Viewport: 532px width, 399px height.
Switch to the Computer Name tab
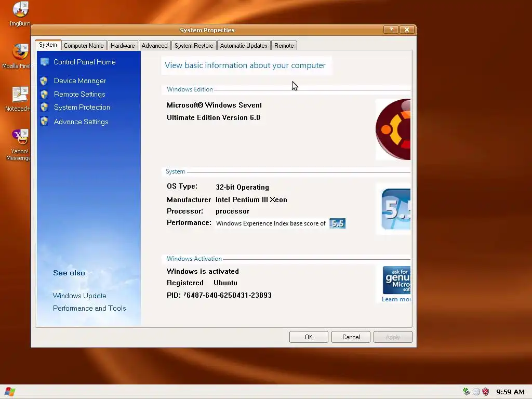[84, 46]
